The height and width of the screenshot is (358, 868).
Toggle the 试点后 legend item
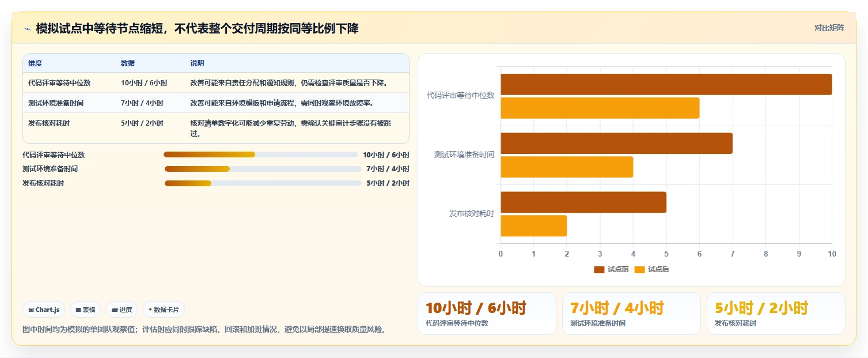651,269
